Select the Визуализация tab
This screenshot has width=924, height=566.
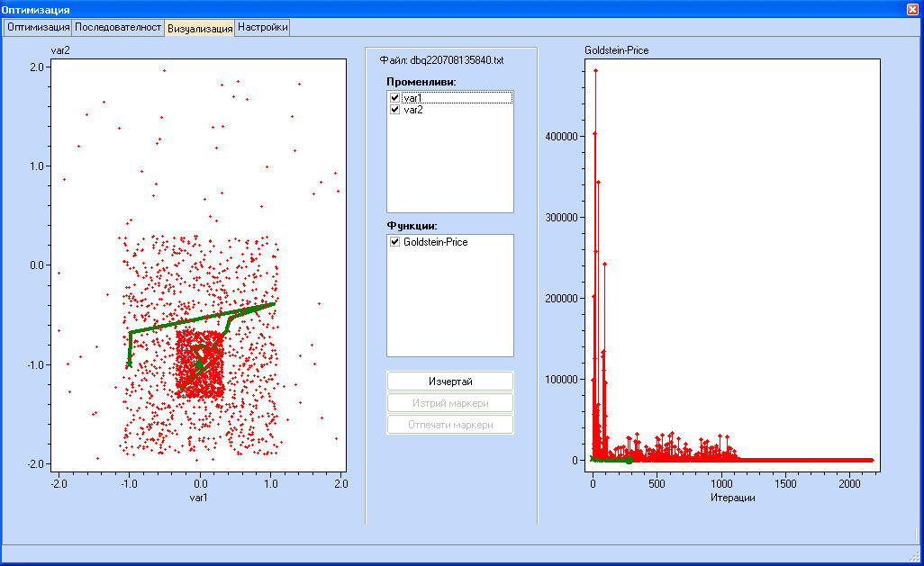click(x=199, y=28)
